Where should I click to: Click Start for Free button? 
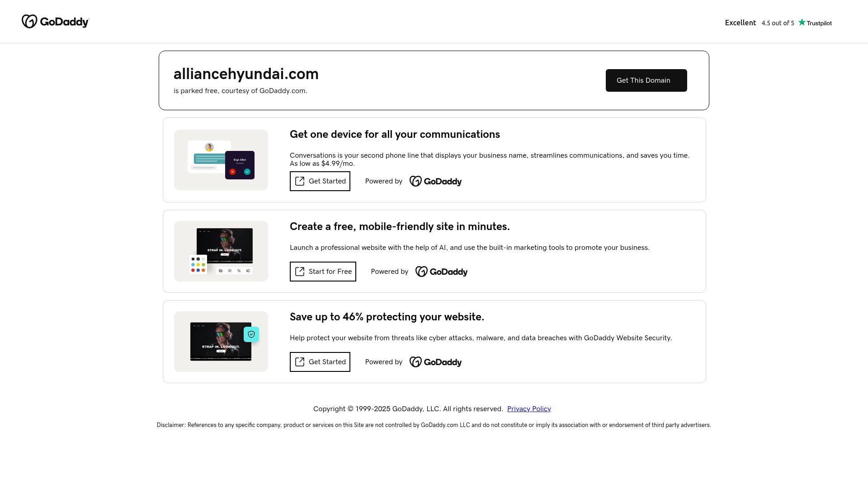click(x=323, y=272)
